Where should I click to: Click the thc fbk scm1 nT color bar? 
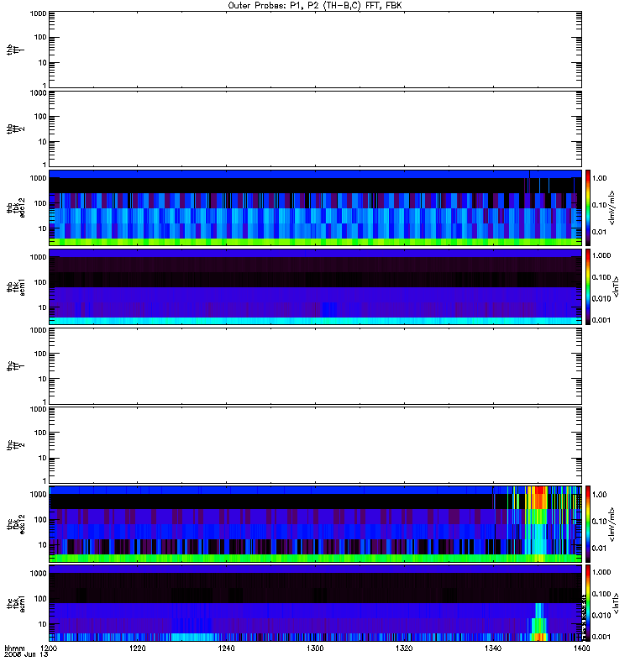[588, 603]
